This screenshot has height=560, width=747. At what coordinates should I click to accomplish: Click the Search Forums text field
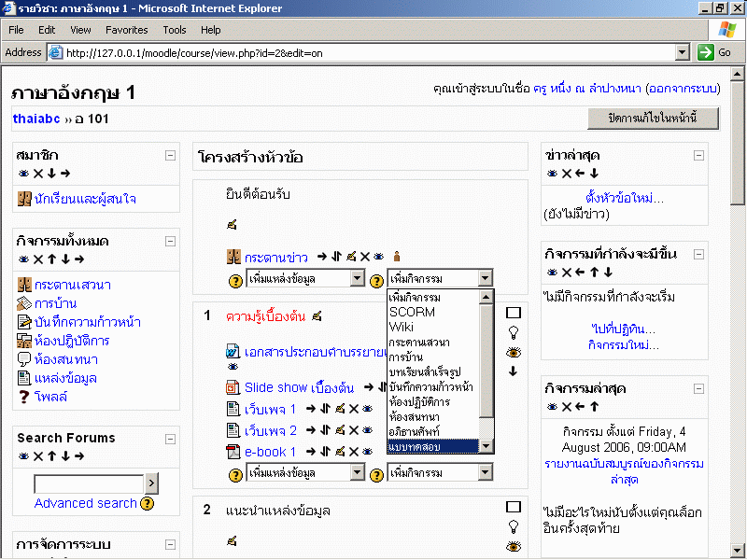click(x=89, y=483)
